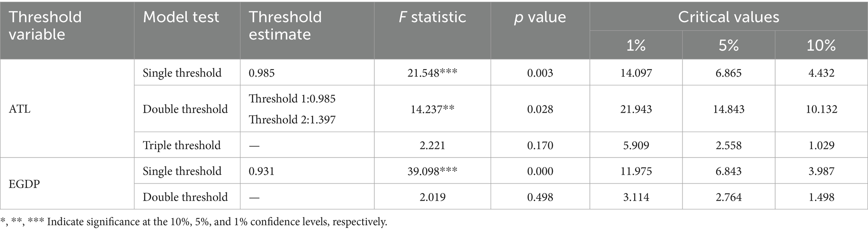Click the 39.098*** F statistic value
Image resolution: width=868 pixels, height=235 pixels.
432,171
